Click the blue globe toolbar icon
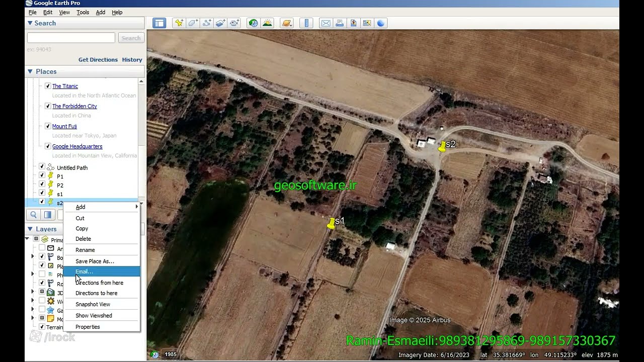 (381, 23)
